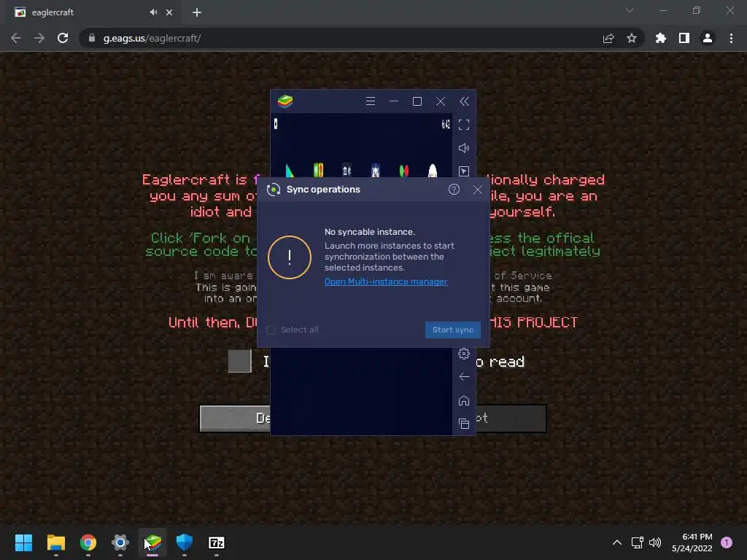747x560 pixels.
Task: Mute the eaglercraft tab audio
Action: tap(153, 12)
